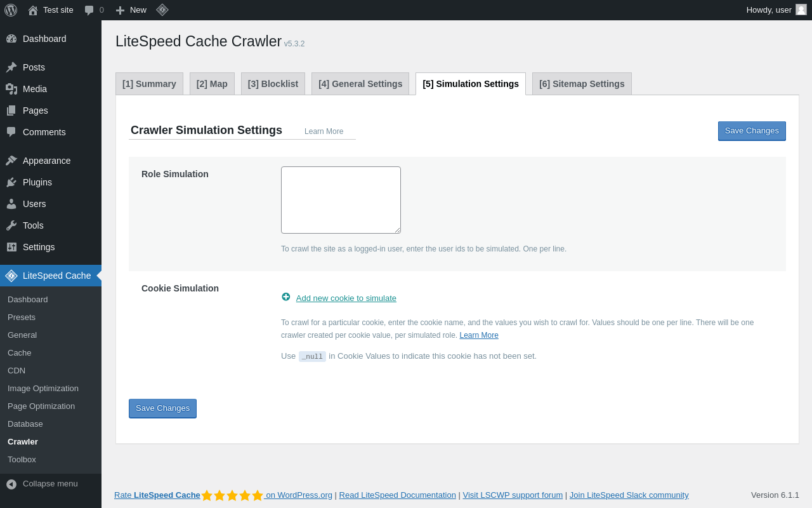812x508 pixels.
Task: Click the WordPress logo icon
Action: tap(11, 10)
